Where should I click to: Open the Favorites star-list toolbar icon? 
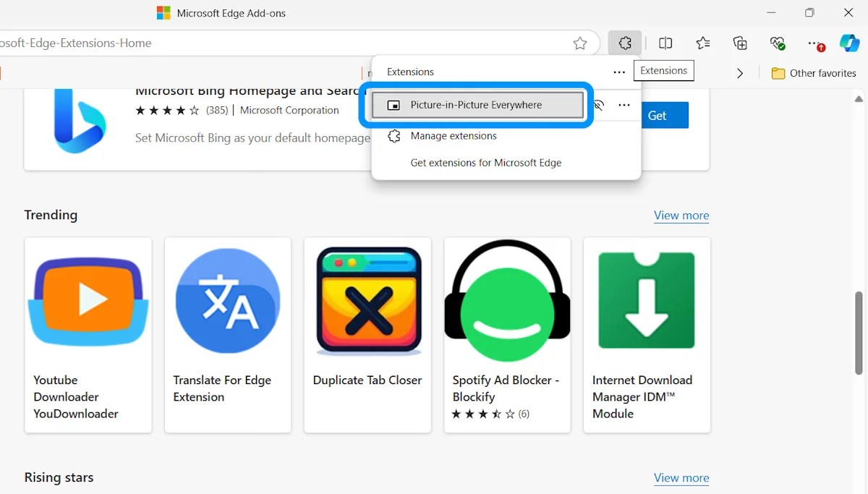point(703,43)
